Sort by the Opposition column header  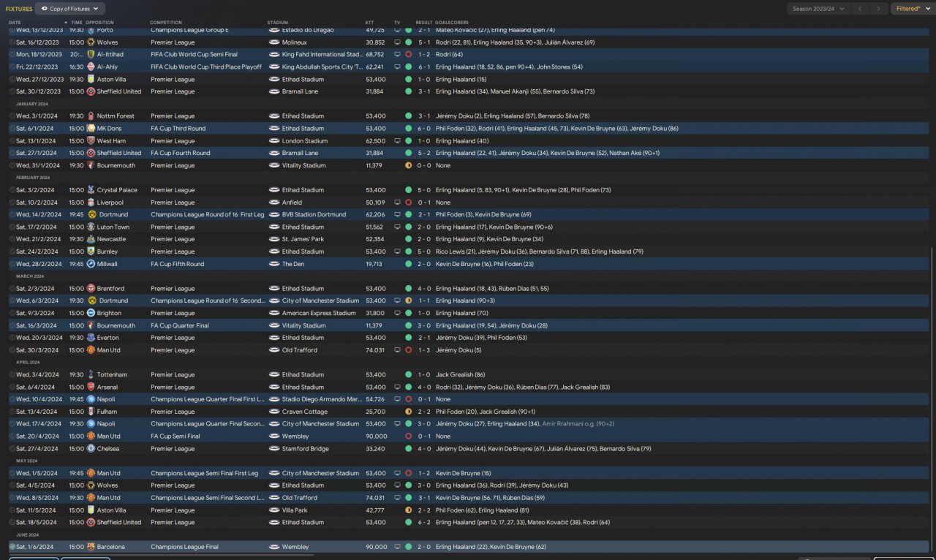99,23
